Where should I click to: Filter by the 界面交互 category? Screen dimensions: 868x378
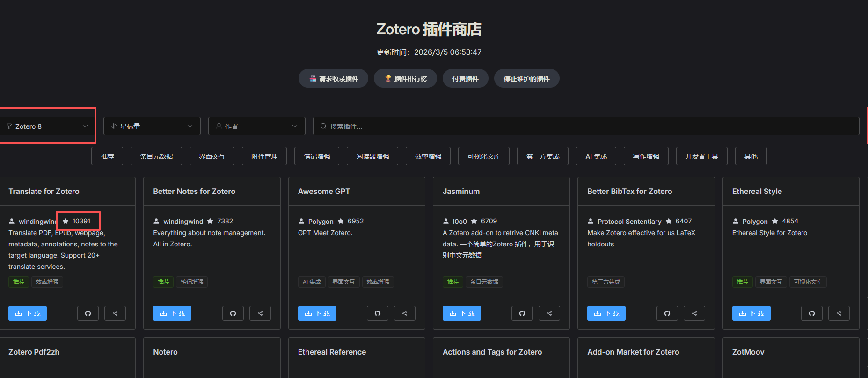coord(212,156)
